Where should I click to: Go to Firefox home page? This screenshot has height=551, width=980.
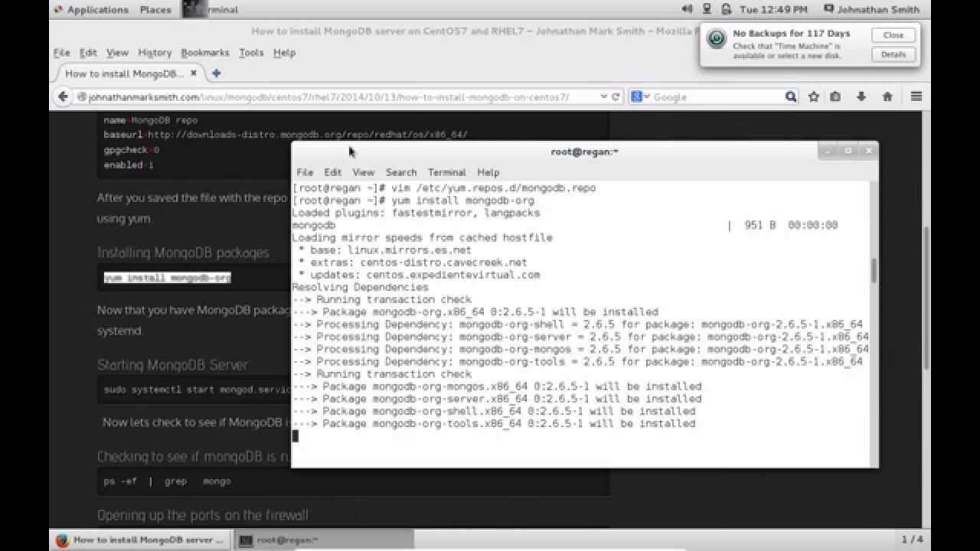click(x=887, y=96)
